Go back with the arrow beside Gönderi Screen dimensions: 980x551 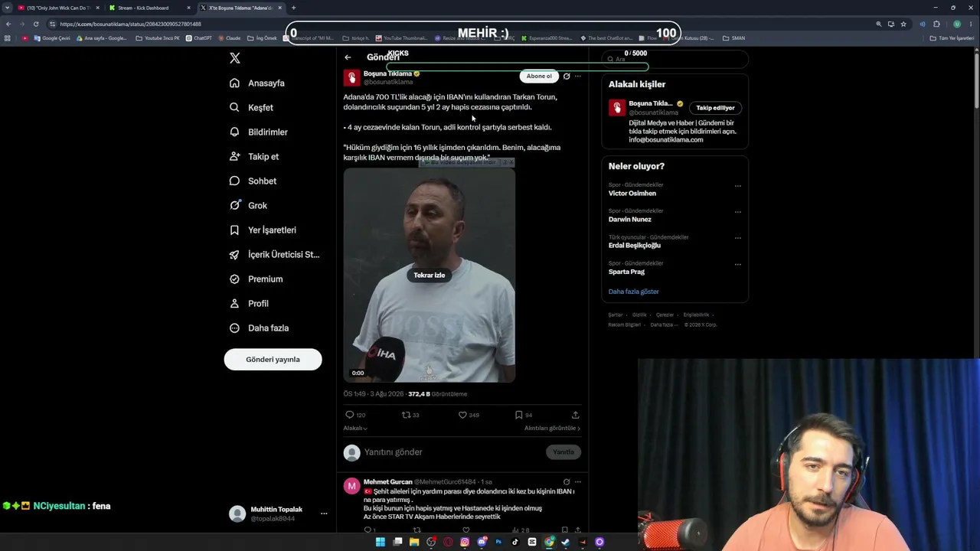pos(348,57)
